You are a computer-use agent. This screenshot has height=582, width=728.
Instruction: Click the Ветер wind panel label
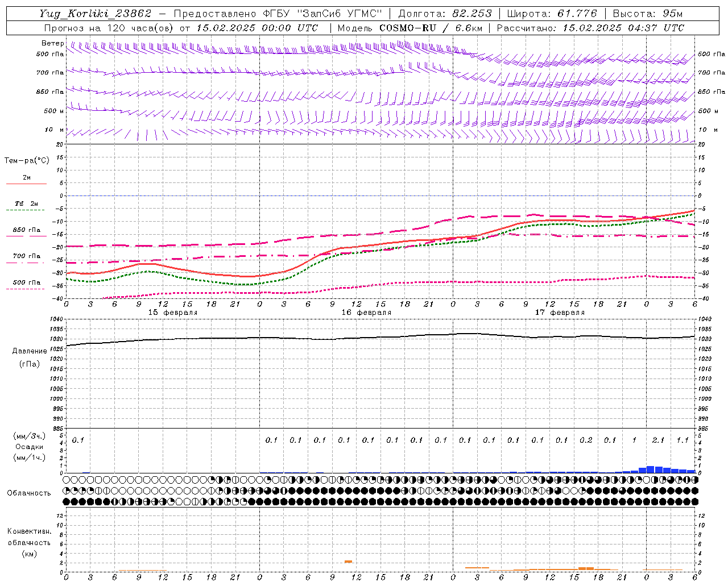click(52, 43)
